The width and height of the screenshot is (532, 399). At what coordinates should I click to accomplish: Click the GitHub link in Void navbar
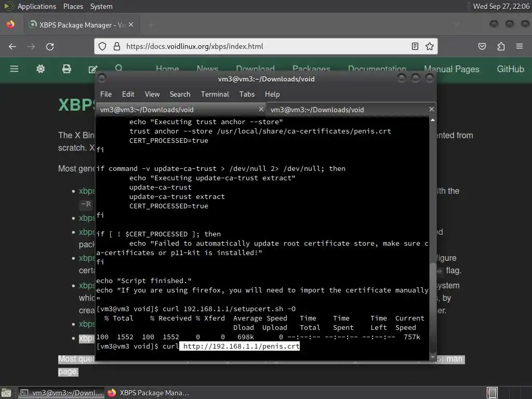510,69
